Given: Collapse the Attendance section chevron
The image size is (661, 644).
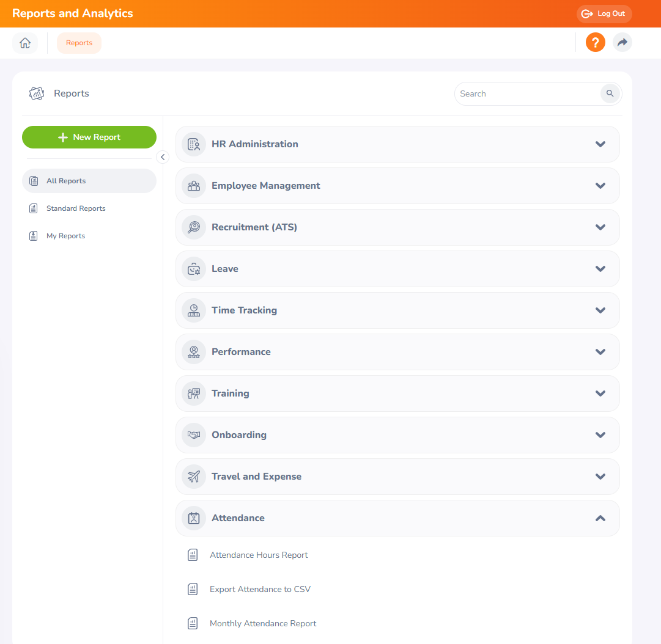Looking at the screenshot, I should tap(600, 518).
